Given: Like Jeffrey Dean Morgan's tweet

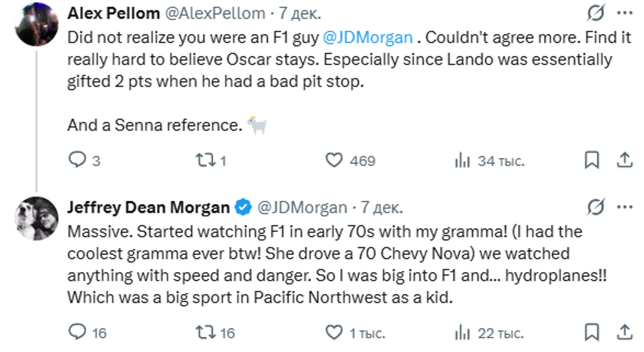Looking at the screenshot, I should coord(334,332).
